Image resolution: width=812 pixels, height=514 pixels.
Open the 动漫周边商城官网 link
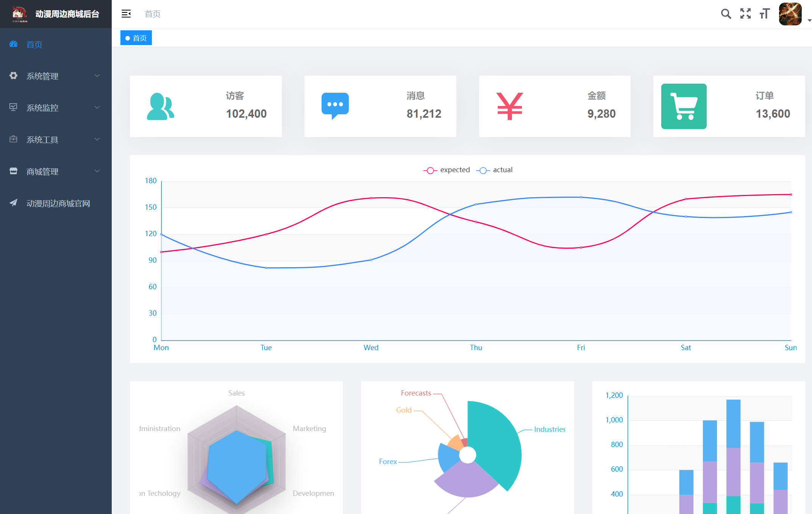click(58, 203)
